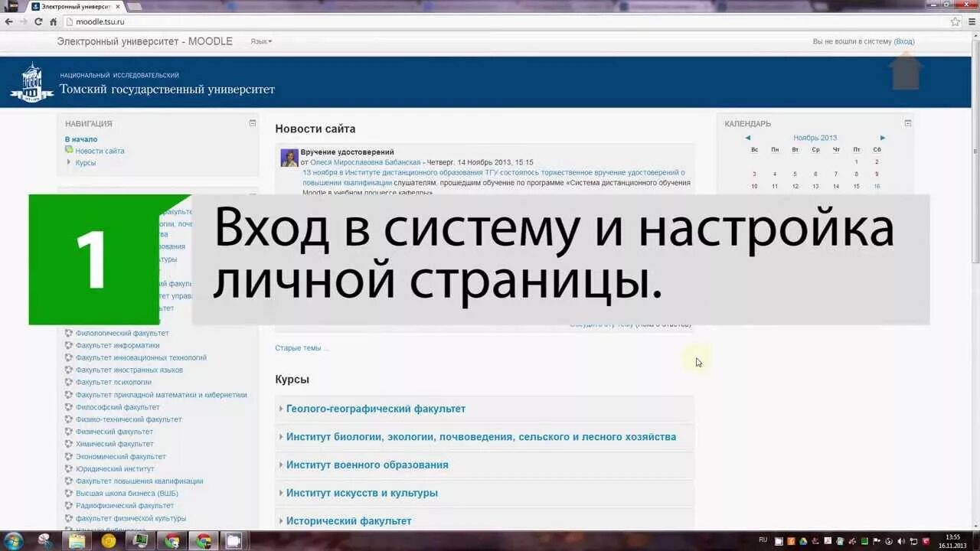
Task: Go to previous month in calendar
Action: [x=748, y=138]
